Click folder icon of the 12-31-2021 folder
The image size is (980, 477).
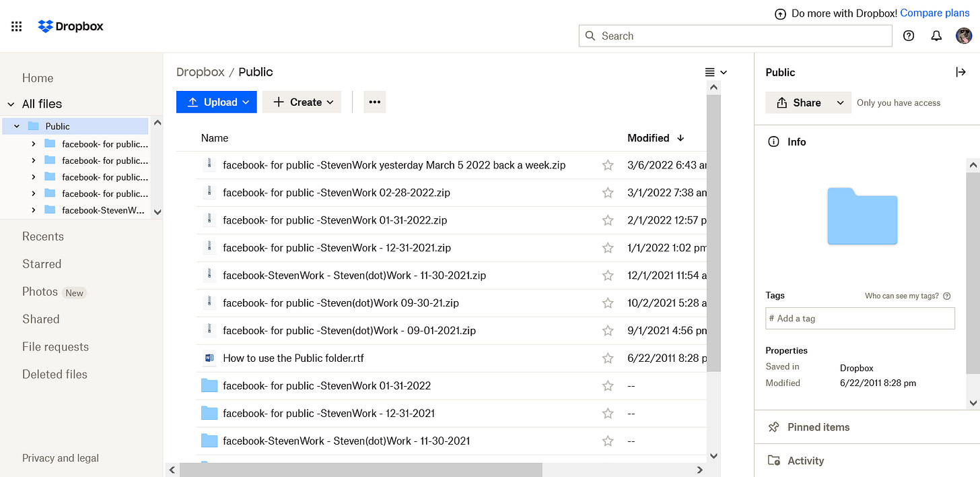tap(209, 413)
